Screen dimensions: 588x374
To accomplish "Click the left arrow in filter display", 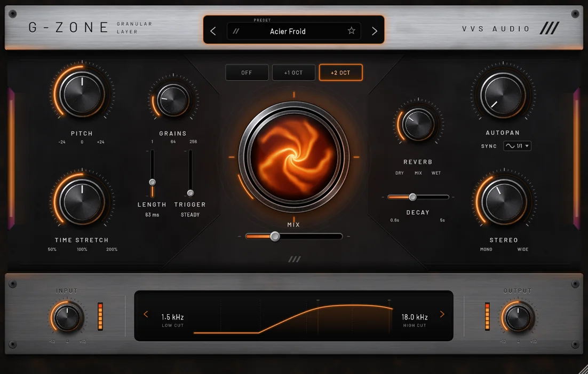I will (x=146, y=314).
